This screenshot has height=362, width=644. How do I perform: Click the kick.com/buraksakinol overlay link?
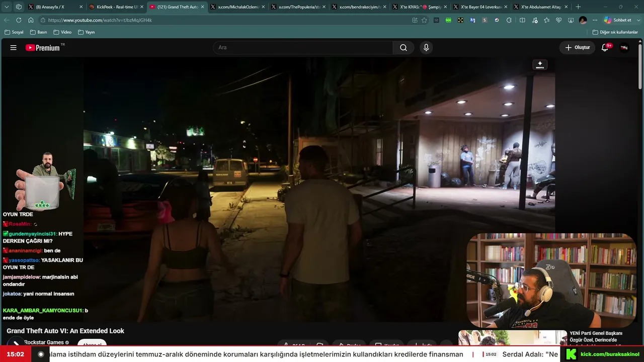pyautogui.click(x=610, y=354)
